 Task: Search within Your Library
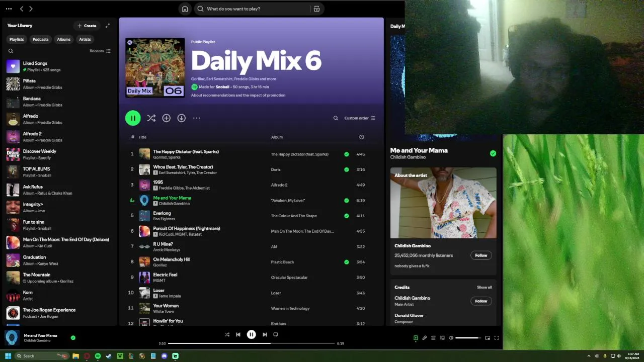coord(11,51)
